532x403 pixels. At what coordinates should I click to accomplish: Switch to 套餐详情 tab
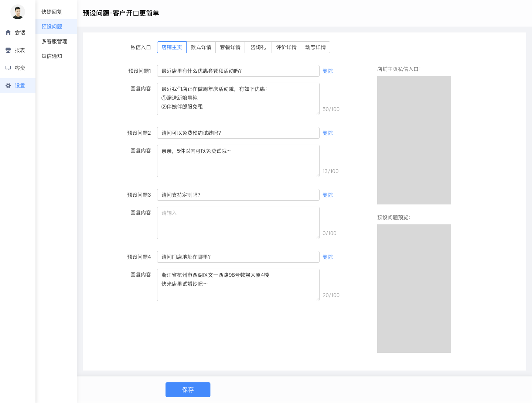(x=230, y=47)
